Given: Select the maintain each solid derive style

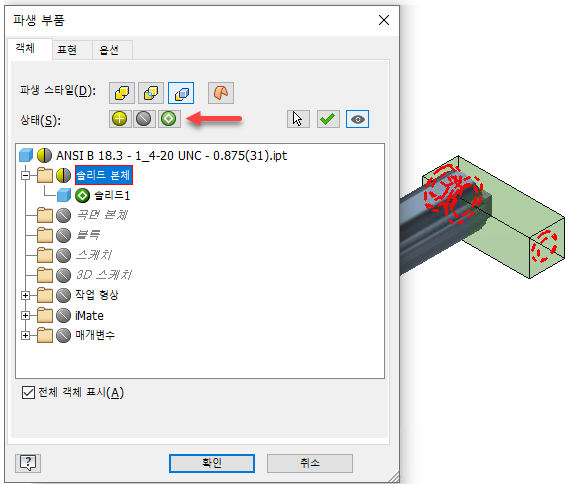Looking at the screenshot, I should click(x=181, y=93).
